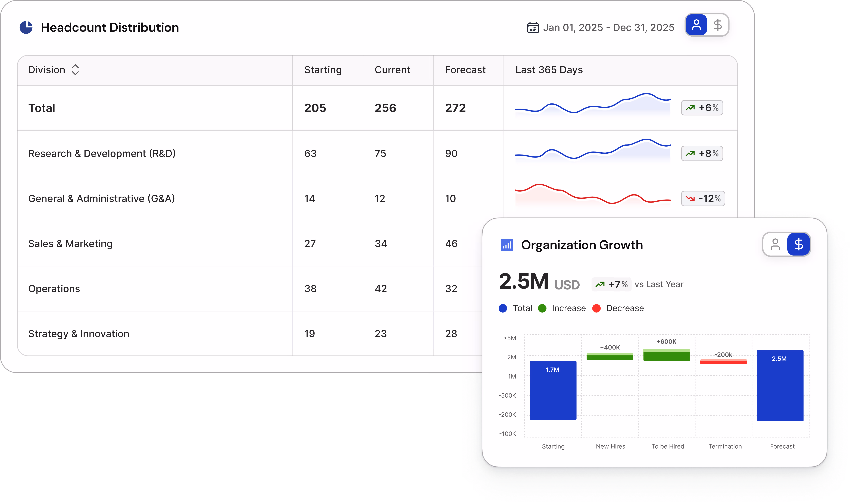Sort table by Division column chevrons
The width and height of the screenshot is (850, 504).
(75, 70)
